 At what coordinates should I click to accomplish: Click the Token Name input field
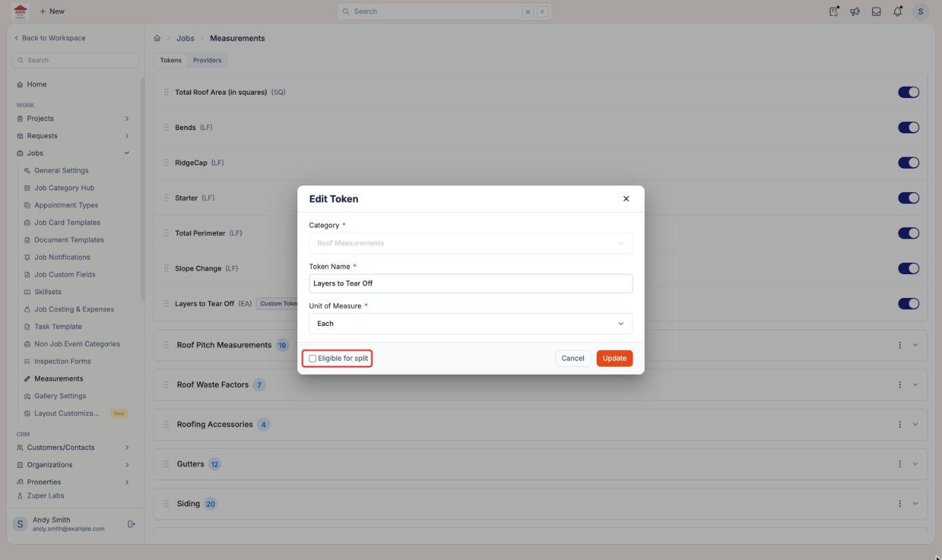(x=471, y=283)
